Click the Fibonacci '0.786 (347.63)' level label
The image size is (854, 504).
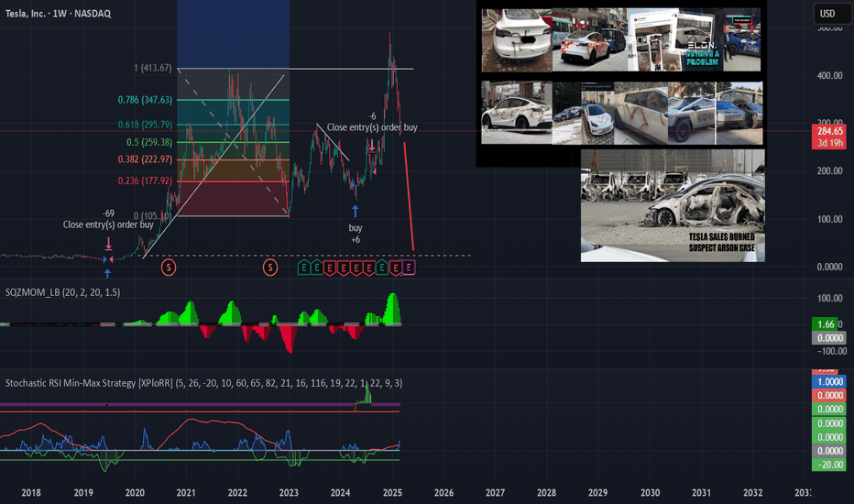(145, 100)
